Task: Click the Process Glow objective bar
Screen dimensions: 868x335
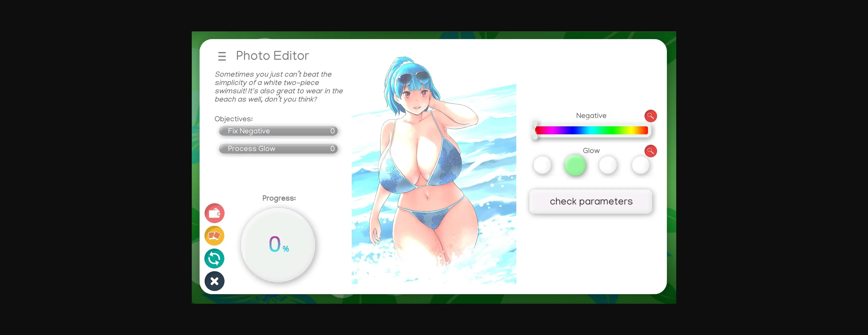Action: coord(278,148)
